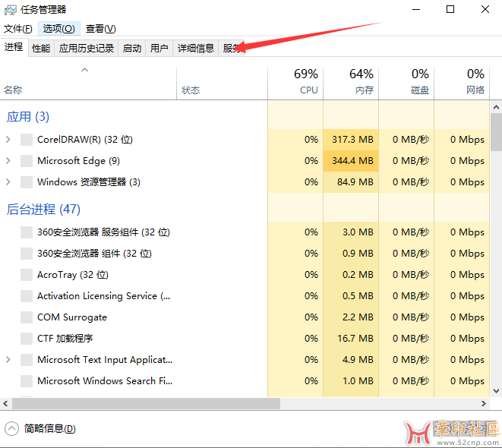Click the 84.9 MB memory value
502x448 pixels.
pyautogui.click(x=355, y=182)
